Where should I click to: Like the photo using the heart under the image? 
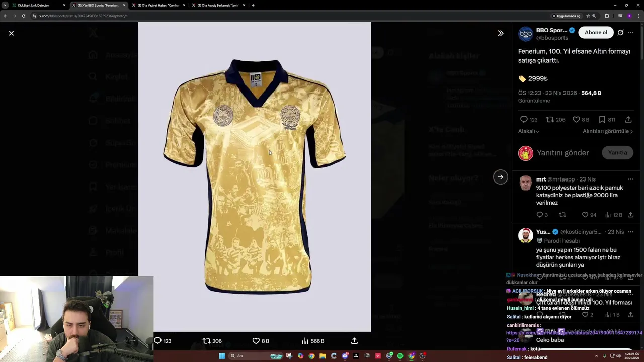pos(256,341)
